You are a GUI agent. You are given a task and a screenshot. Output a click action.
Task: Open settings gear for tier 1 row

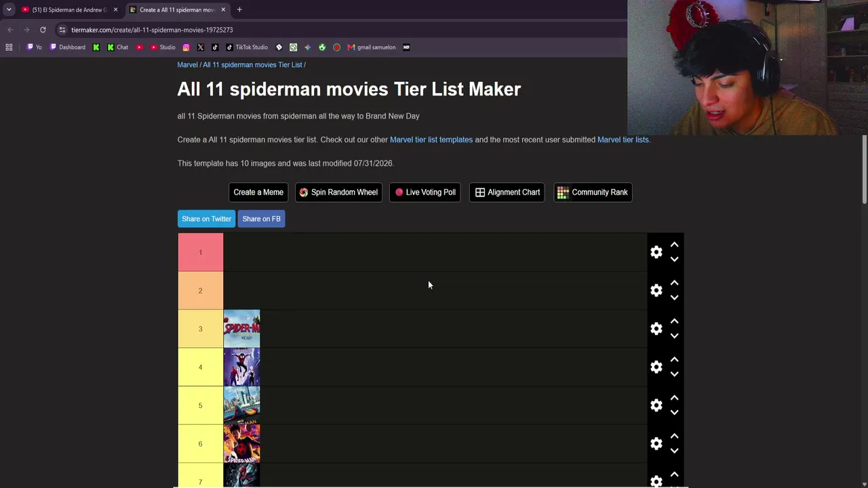click(656, 252)
